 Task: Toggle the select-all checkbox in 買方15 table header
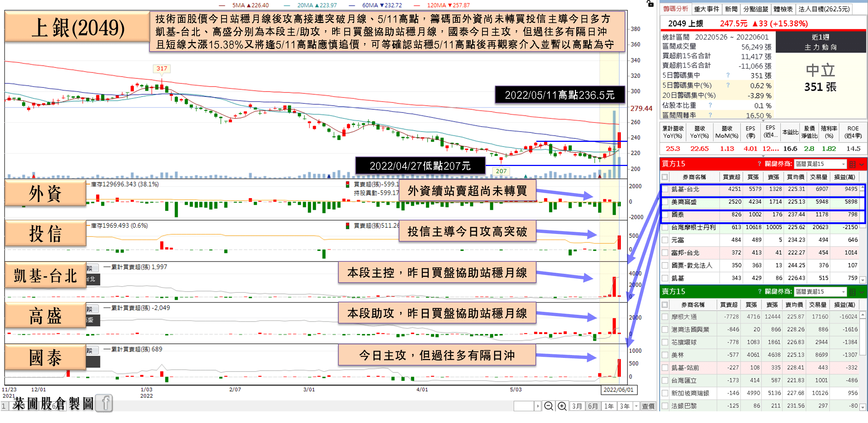(665, 177)
